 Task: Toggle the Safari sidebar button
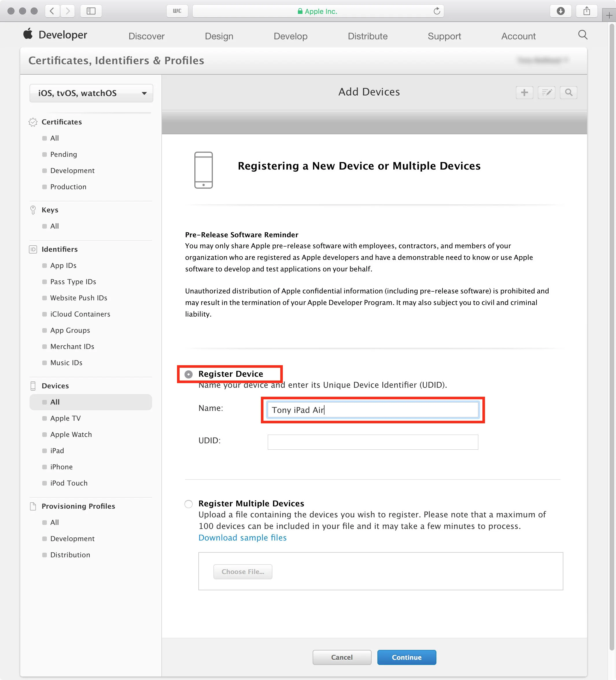coord(91,11)
